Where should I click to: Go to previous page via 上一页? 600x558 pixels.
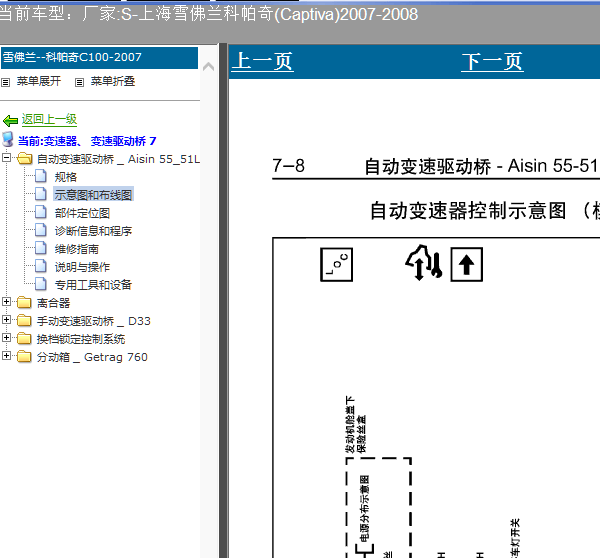point(262,62)
